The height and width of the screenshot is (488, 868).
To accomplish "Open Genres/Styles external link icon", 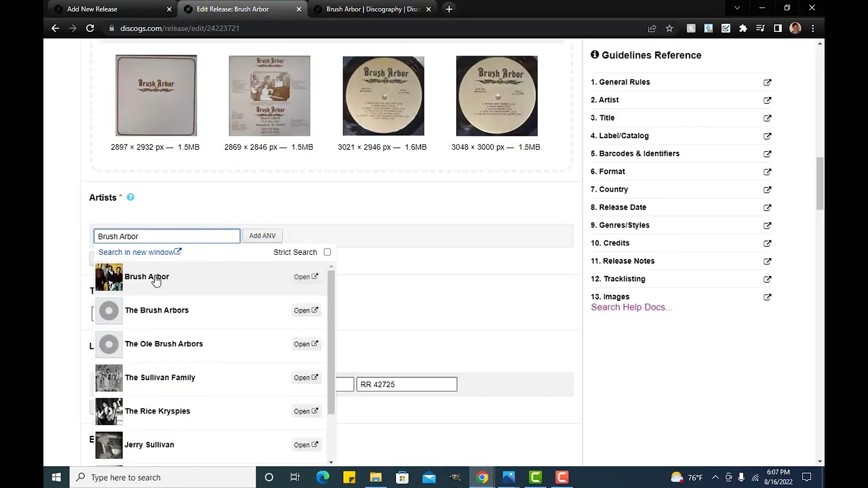I will [x=767, y=225].
